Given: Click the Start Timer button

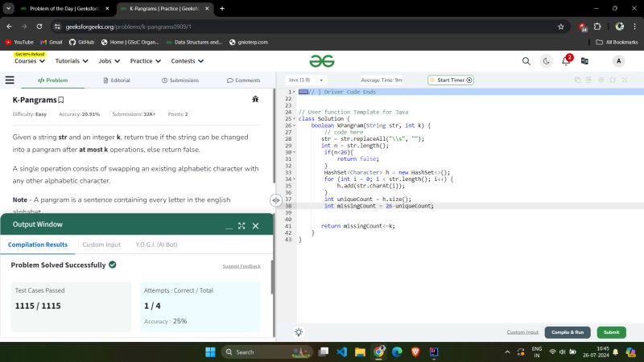Looking at the screenshot, I should (x=451, y=80).
